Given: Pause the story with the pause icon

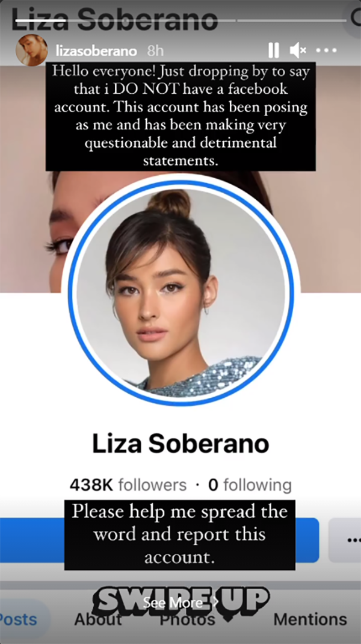Looking at the screenshot, I should coord(274,51).
